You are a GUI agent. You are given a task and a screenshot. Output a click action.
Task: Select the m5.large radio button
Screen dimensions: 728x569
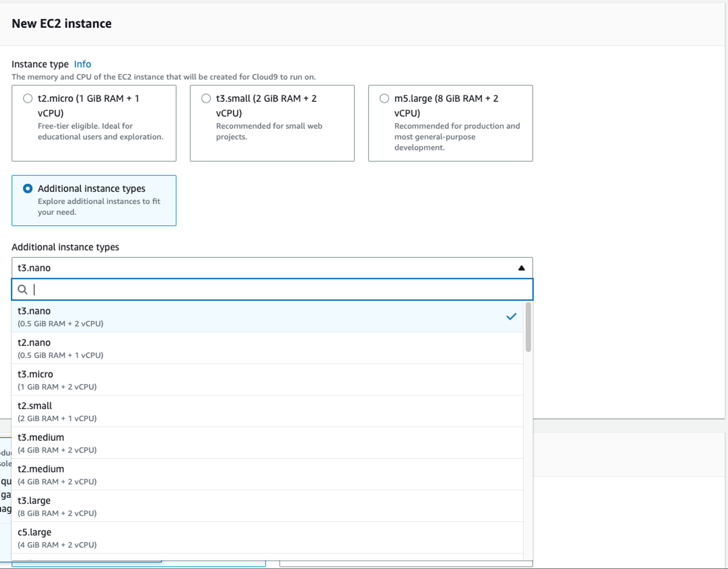pos(384,99)
